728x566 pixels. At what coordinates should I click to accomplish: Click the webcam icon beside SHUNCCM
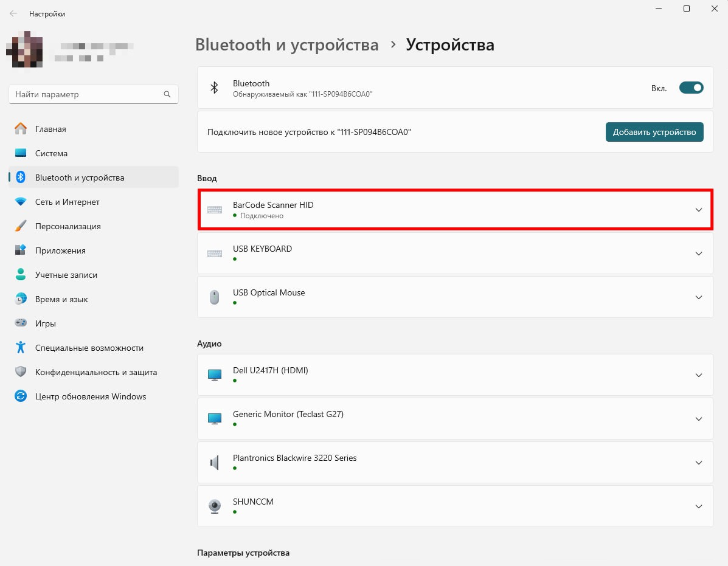pos(215,506)
